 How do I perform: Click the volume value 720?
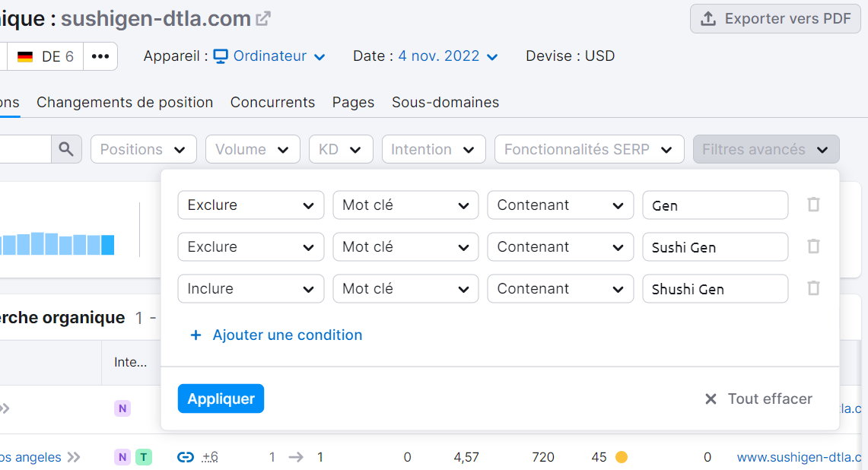(543, 457)
